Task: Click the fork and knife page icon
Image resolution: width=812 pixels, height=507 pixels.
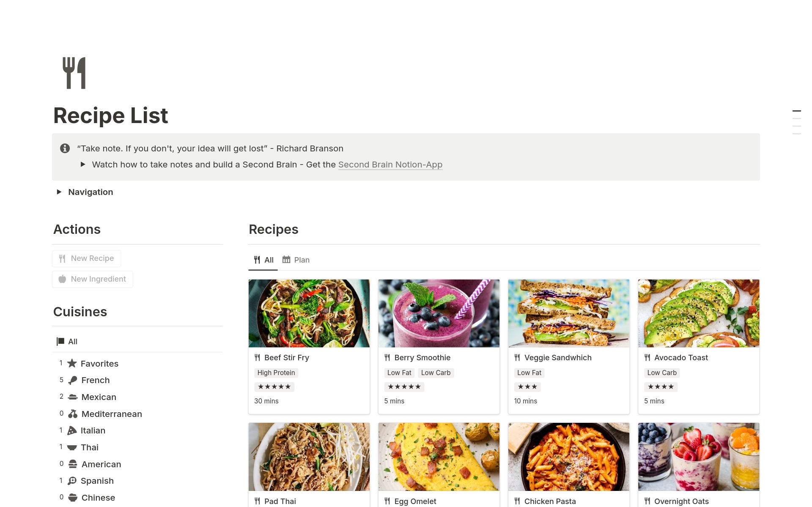Action: (74, 73)
